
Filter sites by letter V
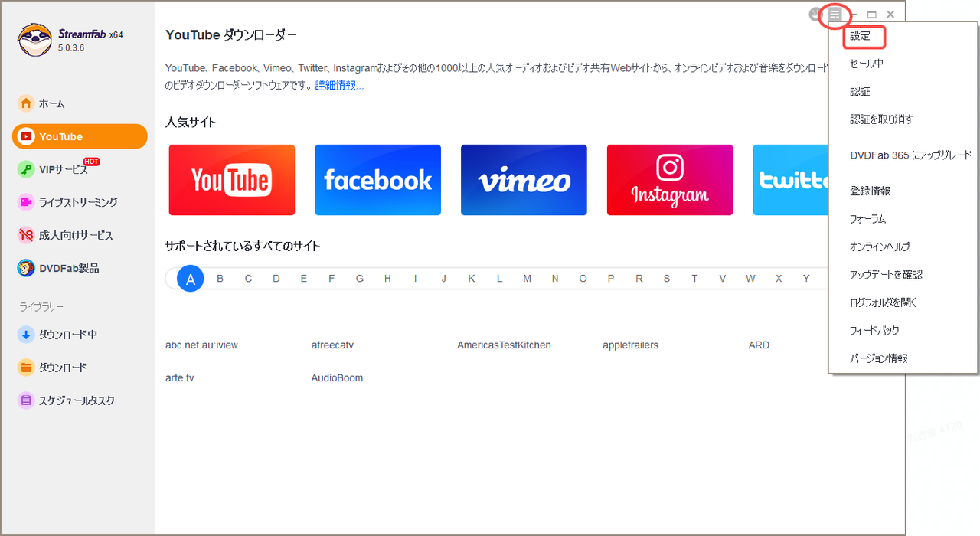pyautogui.click(x=722, y=279)
